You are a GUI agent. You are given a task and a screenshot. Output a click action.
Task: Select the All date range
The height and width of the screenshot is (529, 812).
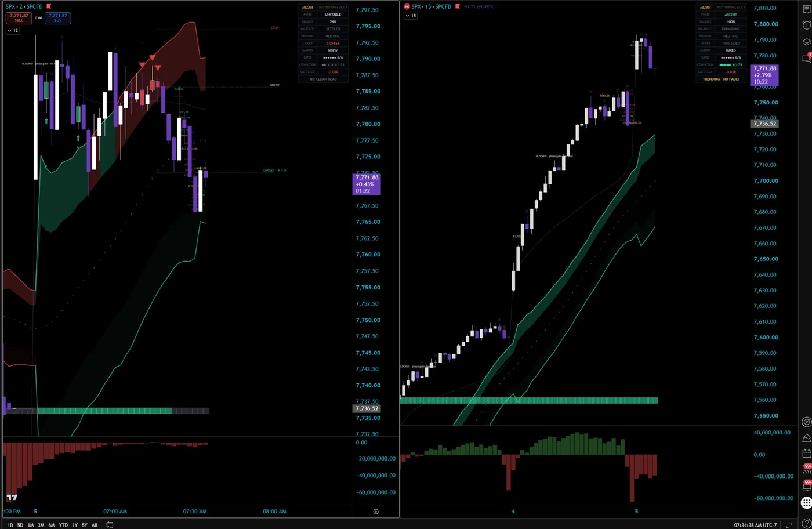pos(95,525)
